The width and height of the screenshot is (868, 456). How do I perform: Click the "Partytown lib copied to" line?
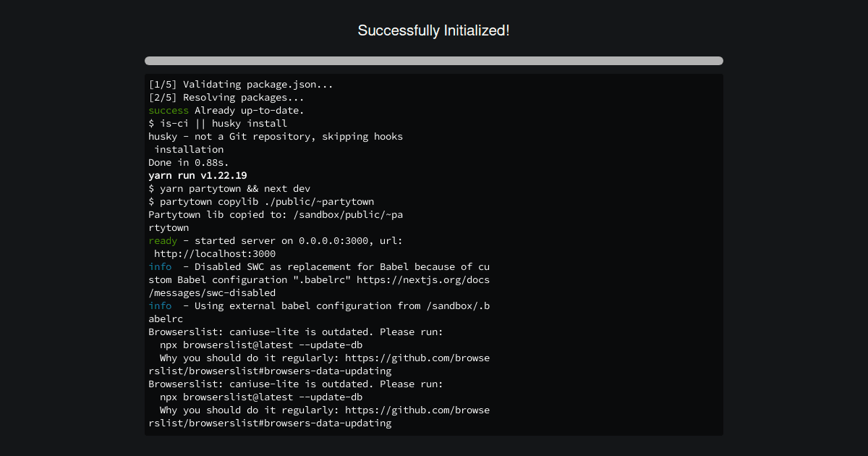[276, 215]
